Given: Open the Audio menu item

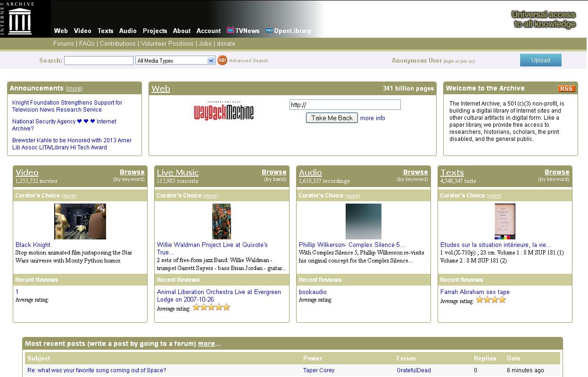Looking at the screenshot, I should (128, 31).
